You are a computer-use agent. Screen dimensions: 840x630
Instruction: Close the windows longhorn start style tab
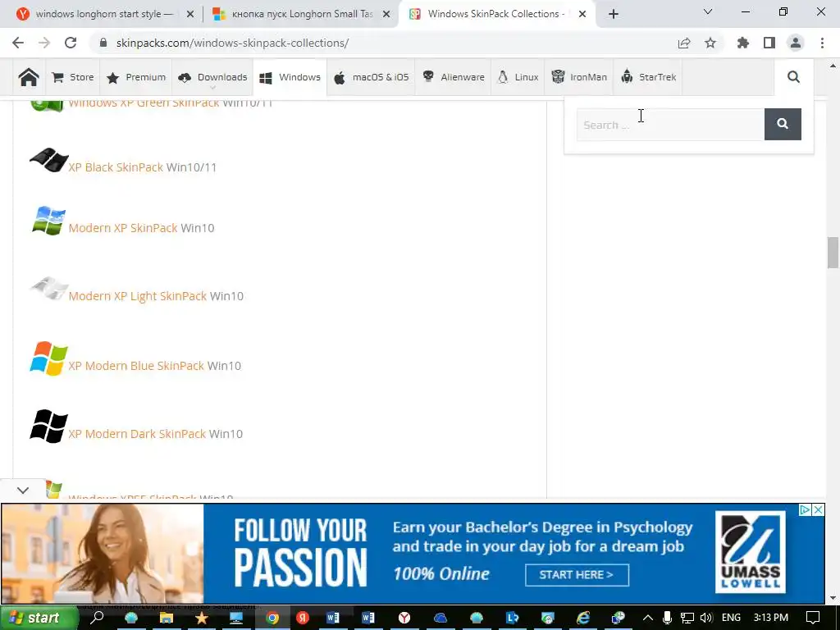190,14
